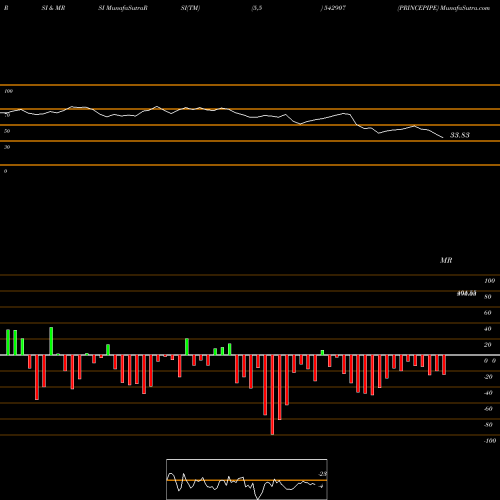Click the SI(TM) header text

tap(190, 8)
